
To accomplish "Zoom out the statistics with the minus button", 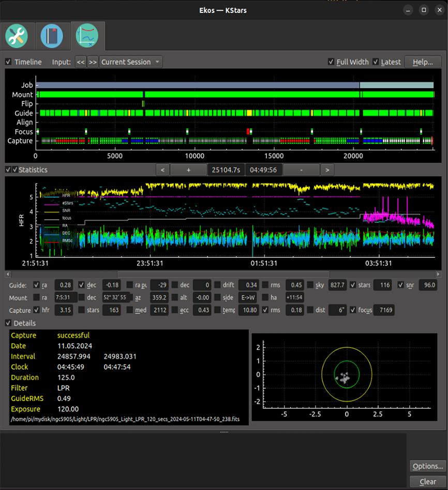I will tap(301, 170).
